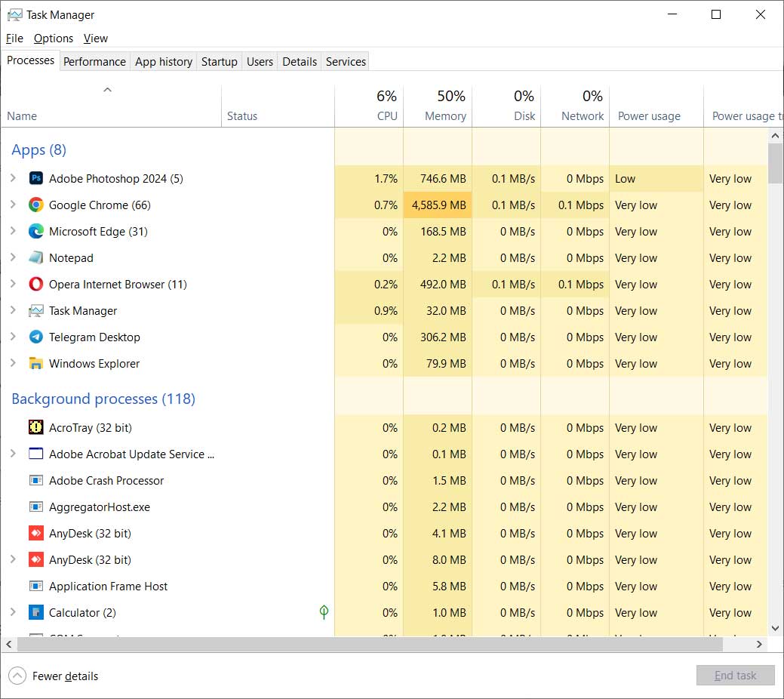Expand the Adobe Photoshop 2024 processes
This screenshot has width=784, height=699.
point(12,178)
